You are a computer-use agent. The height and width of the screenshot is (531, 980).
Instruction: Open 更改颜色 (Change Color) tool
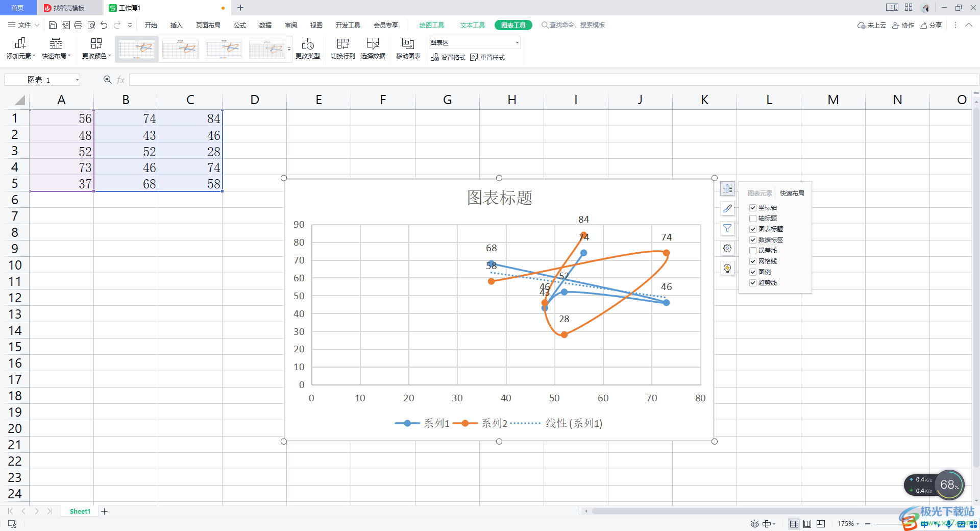(96, 49)
